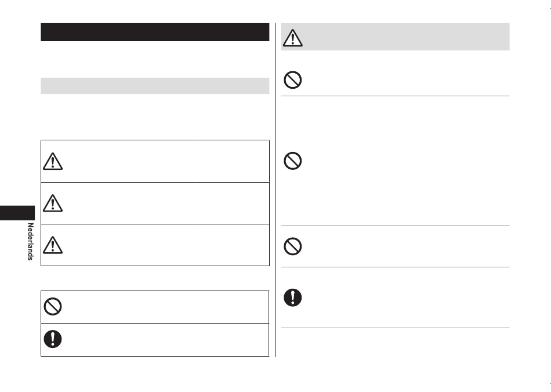The image size is (551, 392).
Task: Click the middle warning triangle of the three-row table
Action: point(53,203)
